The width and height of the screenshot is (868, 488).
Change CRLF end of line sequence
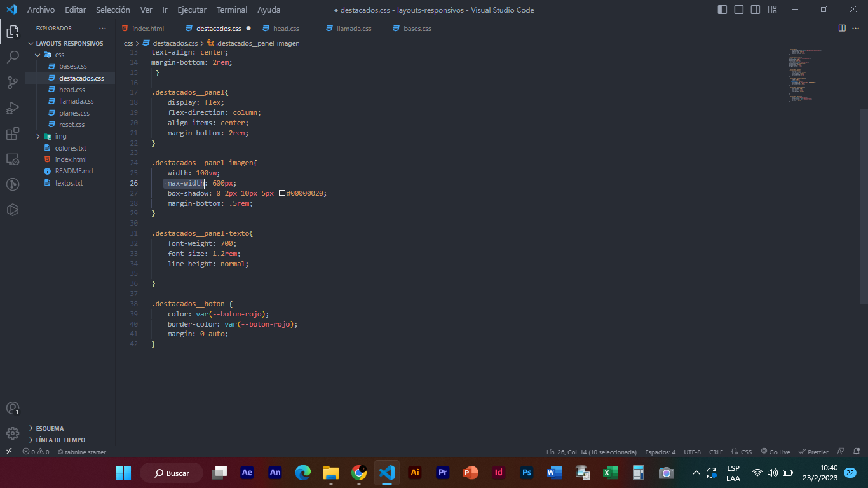pos(716,452)
